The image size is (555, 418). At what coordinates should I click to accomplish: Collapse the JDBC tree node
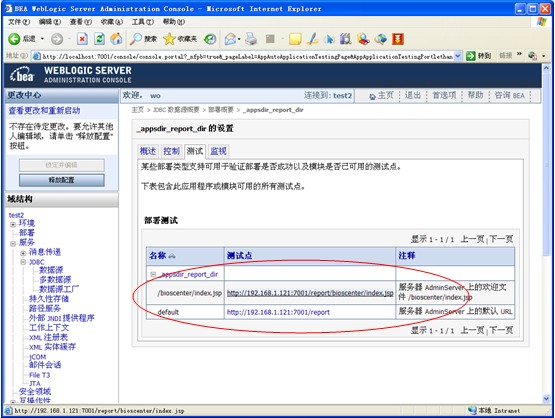click(x=23, y=262)
